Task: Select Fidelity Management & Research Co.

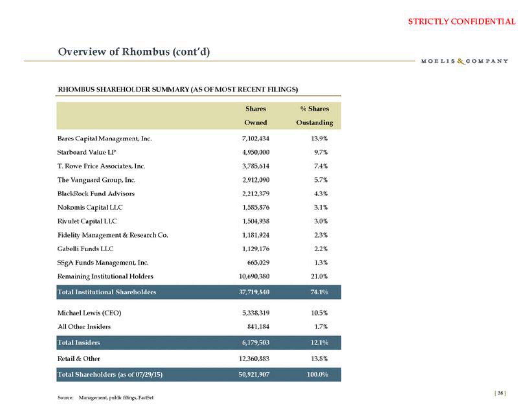Action: [112, 235]
